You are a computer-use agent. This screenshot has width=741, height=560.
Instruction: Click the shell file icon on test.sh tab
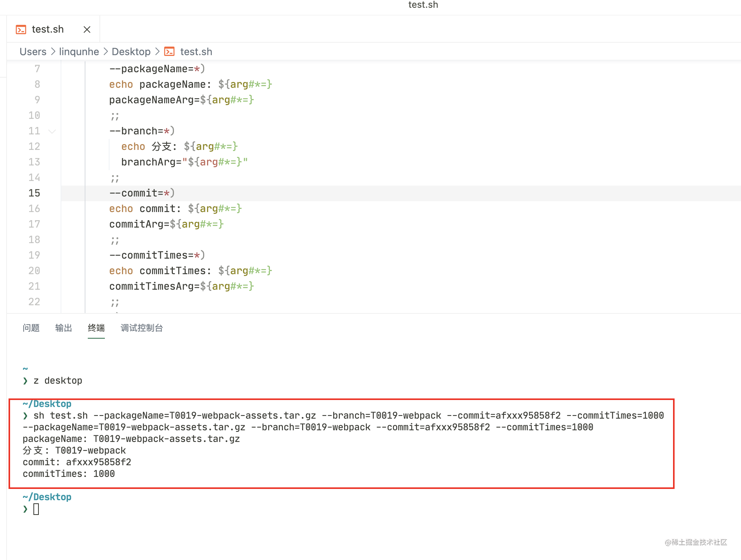pos(21,30)
